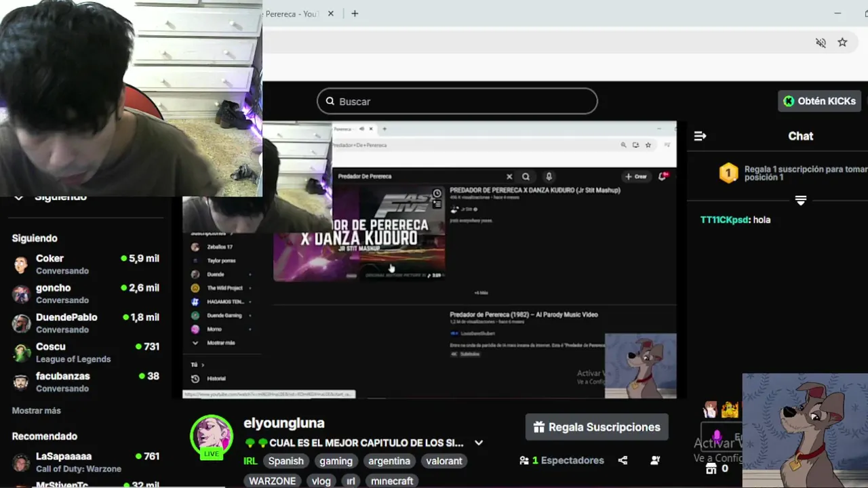
Task: Expand the gift leaderboard chevron below banner
Action: coord(801,201)
